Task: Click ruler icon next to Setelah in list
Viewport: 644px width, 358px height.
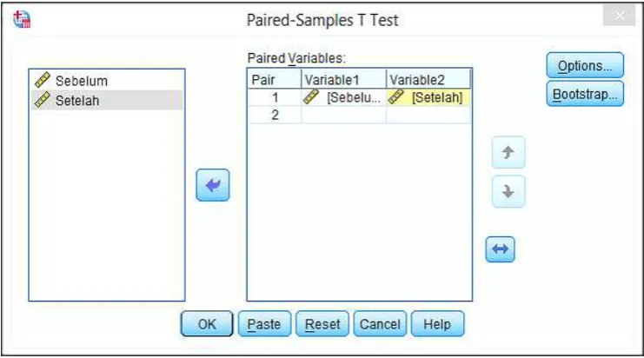Action: [43, 100]
